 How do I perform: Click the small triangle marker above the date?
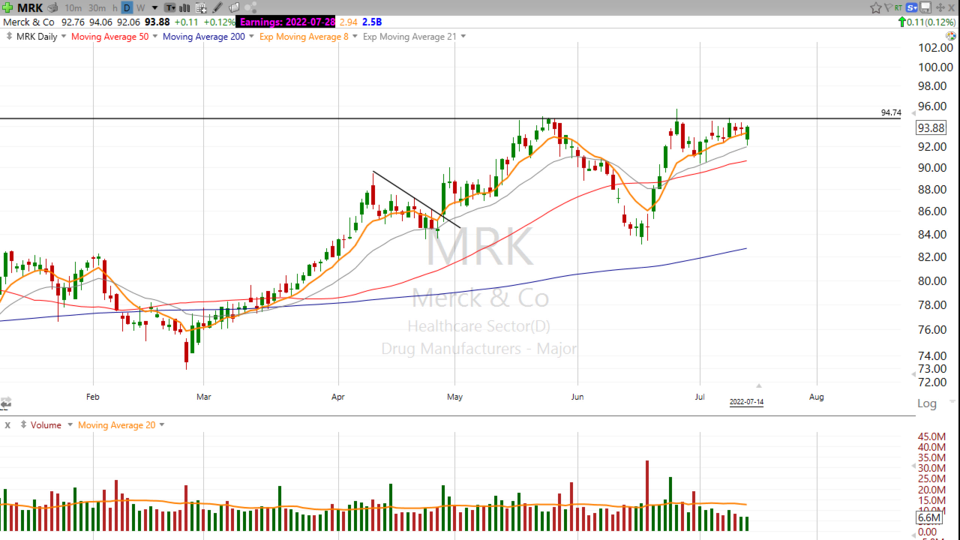pyautogui.click(x=759, y=386)
